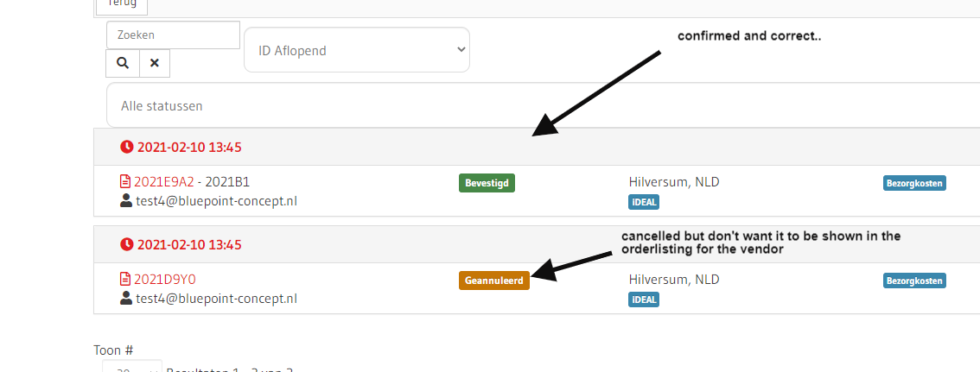Viewport: 980px width, 372px height.
Task: Clear the search with the X icon
Action: coord(155,63)
